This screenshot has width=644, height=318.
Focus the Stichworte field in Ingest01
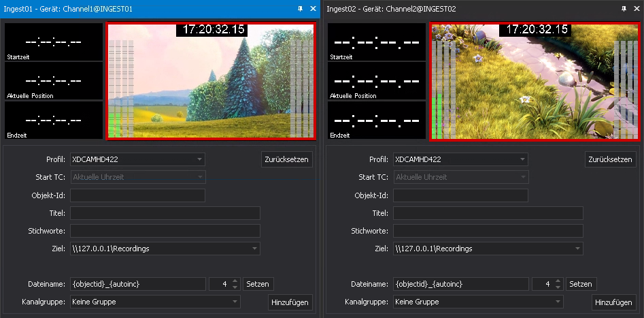(x=165, y=231)
